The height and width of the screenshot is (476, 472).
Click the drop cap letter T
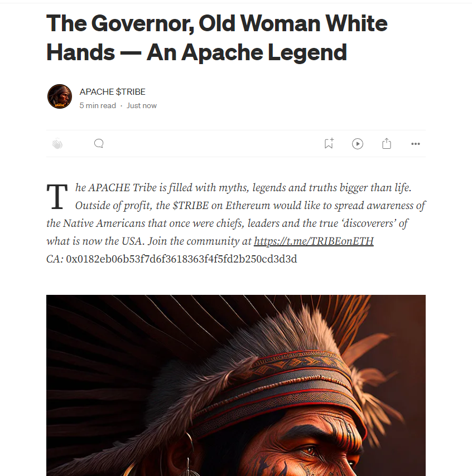57,197
